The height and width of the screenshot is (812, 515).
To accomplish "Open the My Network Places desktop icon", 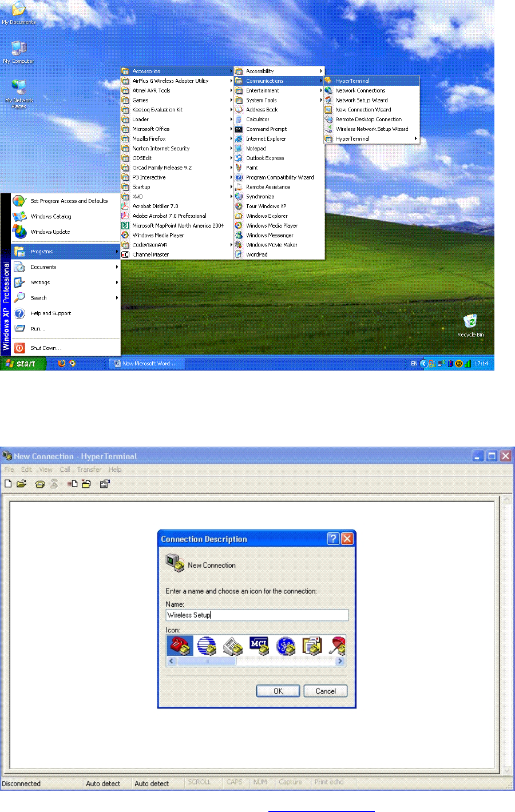I will pos(19,94).
